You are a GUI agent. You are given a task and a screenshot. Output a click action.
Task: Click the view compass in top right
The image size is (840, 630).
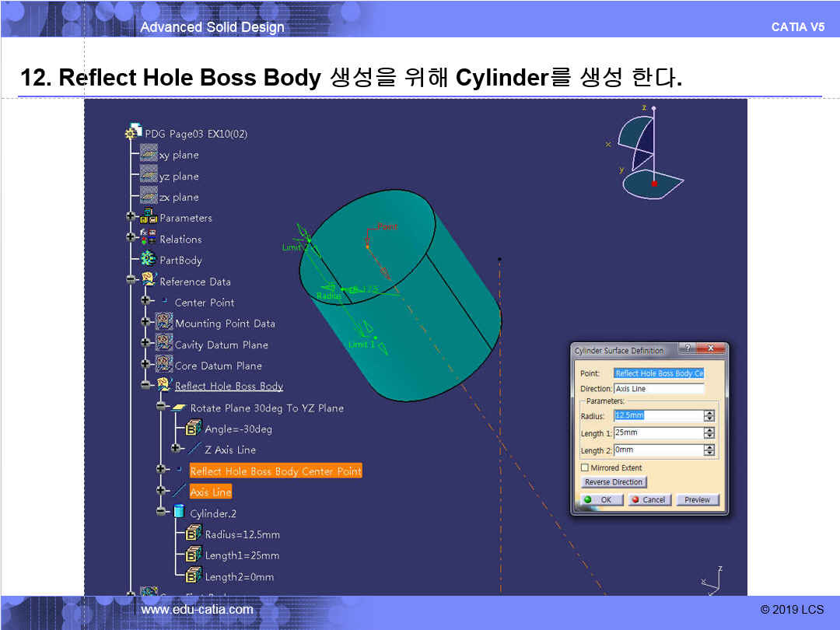point(647,151)
